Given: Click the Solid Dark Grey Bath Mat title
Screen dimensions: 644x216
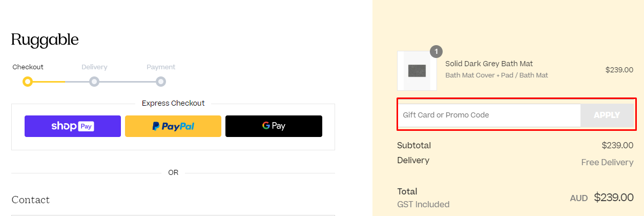Looking at the screenshot, I should coord(489,64).
